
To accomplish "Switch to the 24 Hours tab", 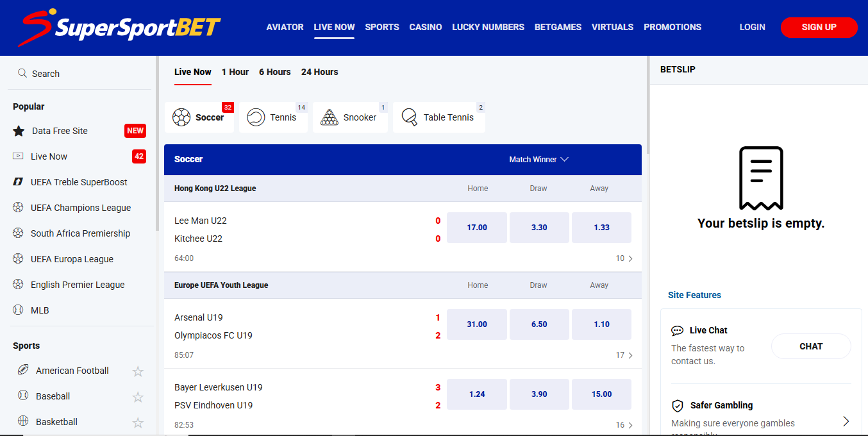I will point(319,72).
